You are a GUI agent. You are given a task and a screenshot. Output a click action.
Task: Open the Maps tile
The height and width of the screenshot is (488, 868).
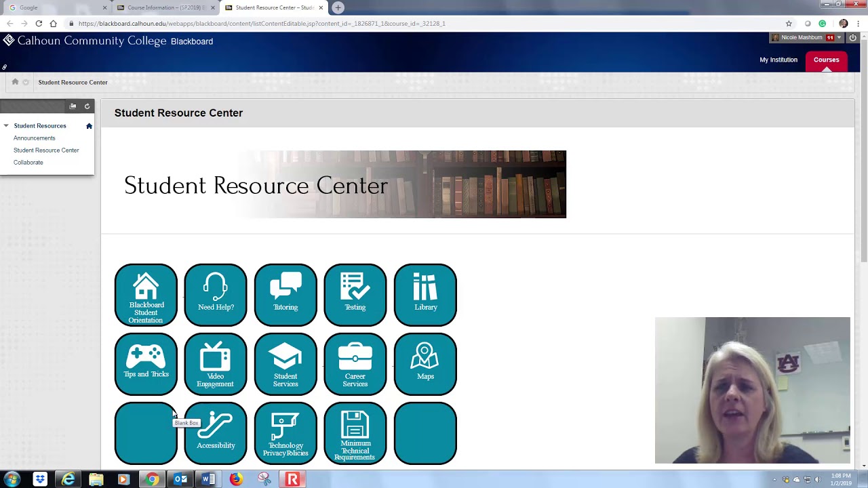coord(425,364)
